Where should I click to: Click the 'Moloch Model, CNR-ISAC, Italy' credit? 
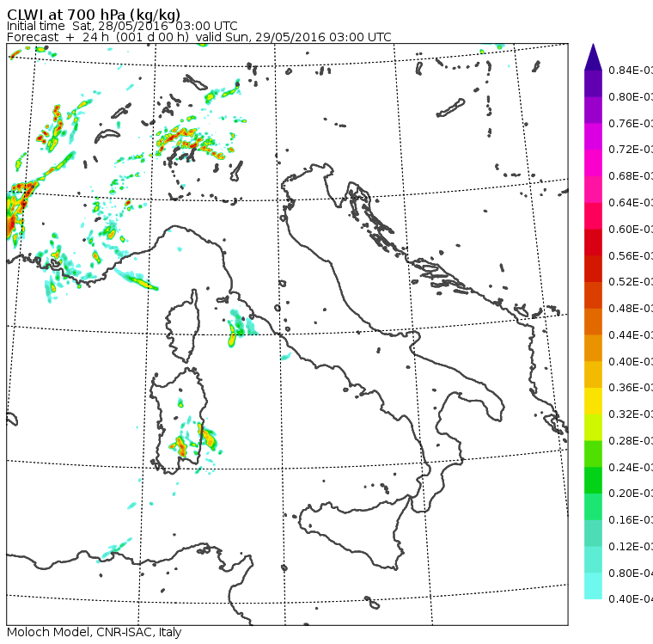tap(95, 632)
